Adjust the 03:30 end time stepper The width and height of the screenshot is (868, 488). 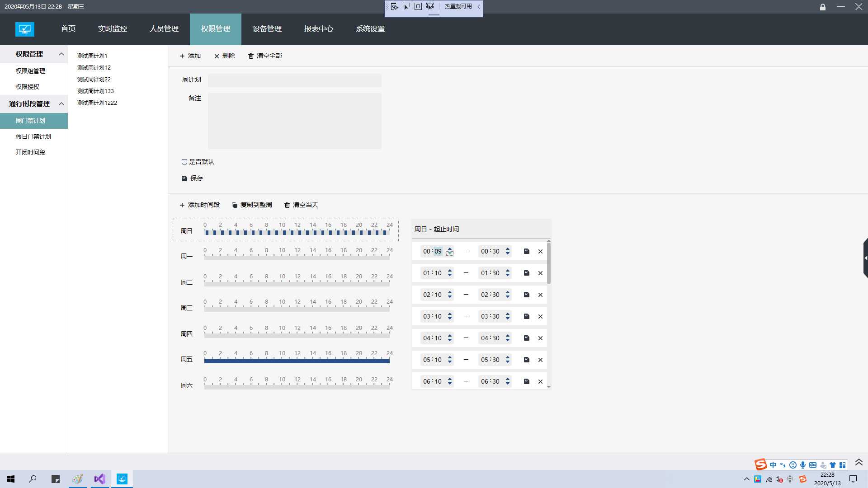(x=507, y=316)
